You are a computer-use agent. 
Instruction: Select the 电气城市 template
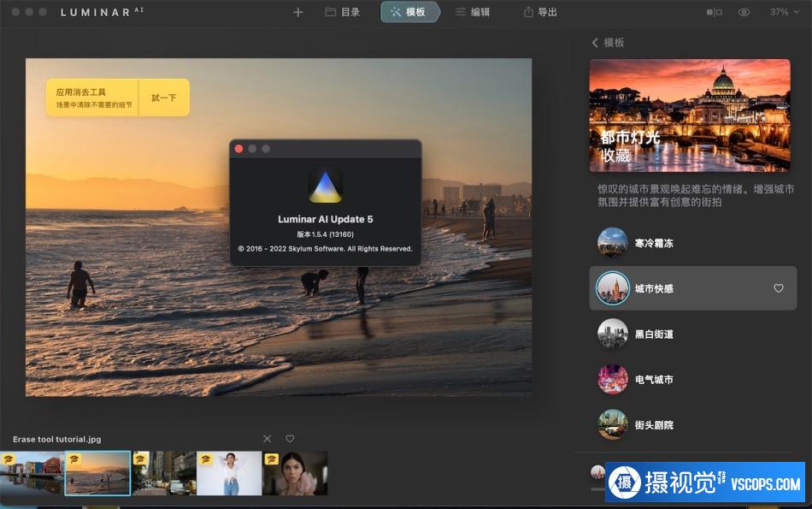click(x=693, y=380)
